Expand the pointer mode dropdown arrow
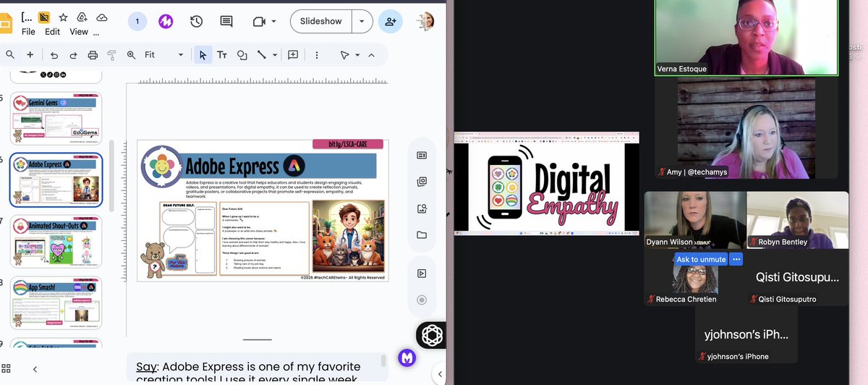 [357, 55]
